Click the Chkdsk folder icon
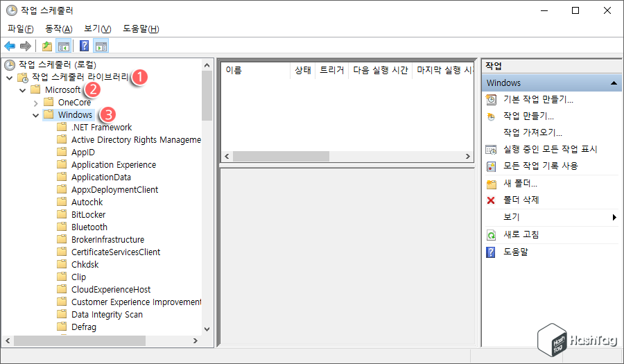Image resolution: width=624 pixels, height=364 pixels. (x=62, y=265)
